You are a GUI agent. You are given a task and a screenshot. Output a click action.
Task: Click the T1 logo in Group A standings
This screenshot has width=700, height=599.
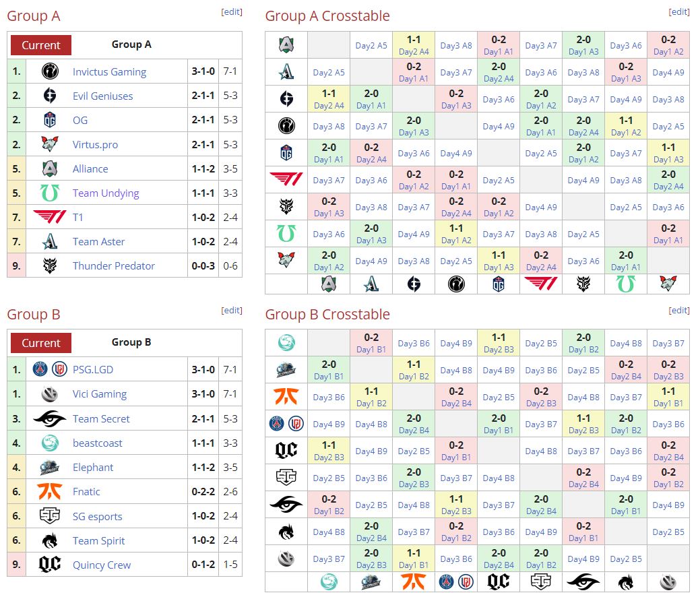click(x=50, y=217)
